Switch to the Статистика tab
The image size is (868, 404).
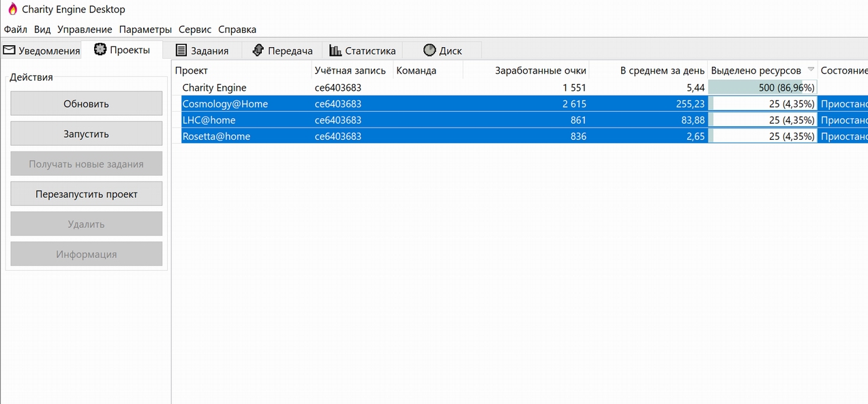[x=362, y=50]
